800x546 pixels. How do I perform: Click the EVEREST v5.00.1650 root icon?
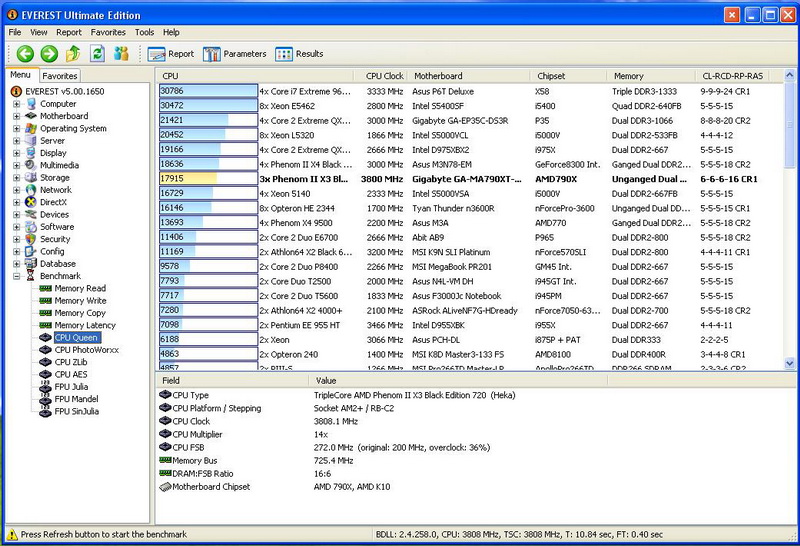pos(16,91)
